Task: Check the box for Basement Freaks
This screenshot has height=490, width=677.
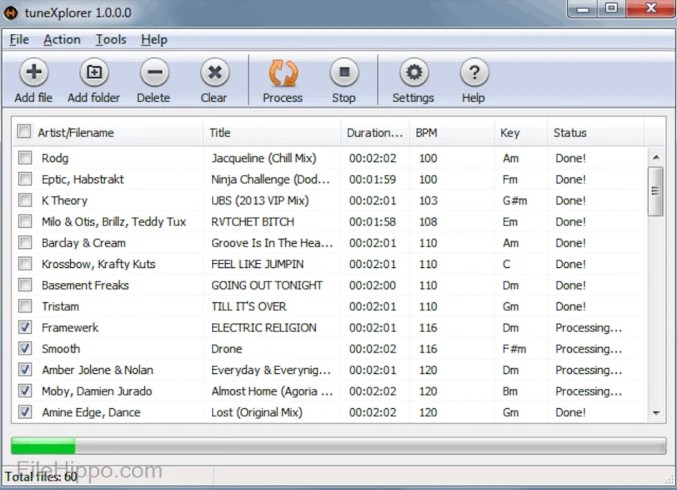Action: tap(25, 285)
